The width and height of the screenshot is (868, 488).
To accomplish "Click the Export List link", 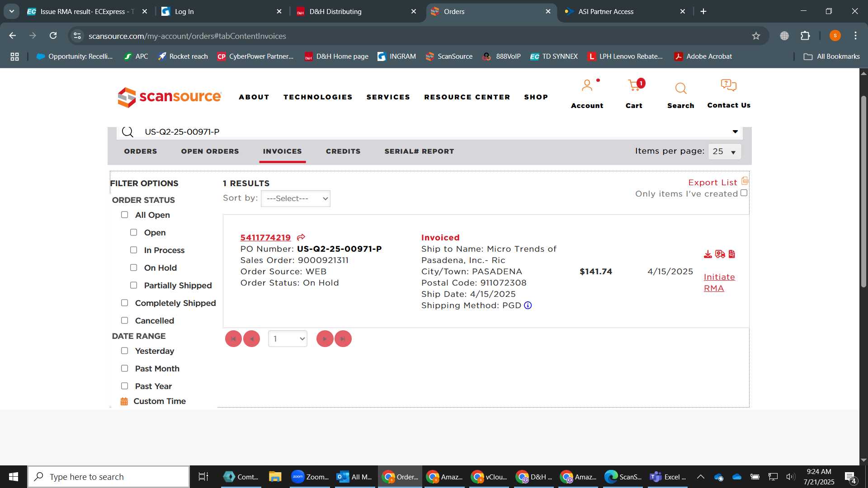I will point(712,183).
